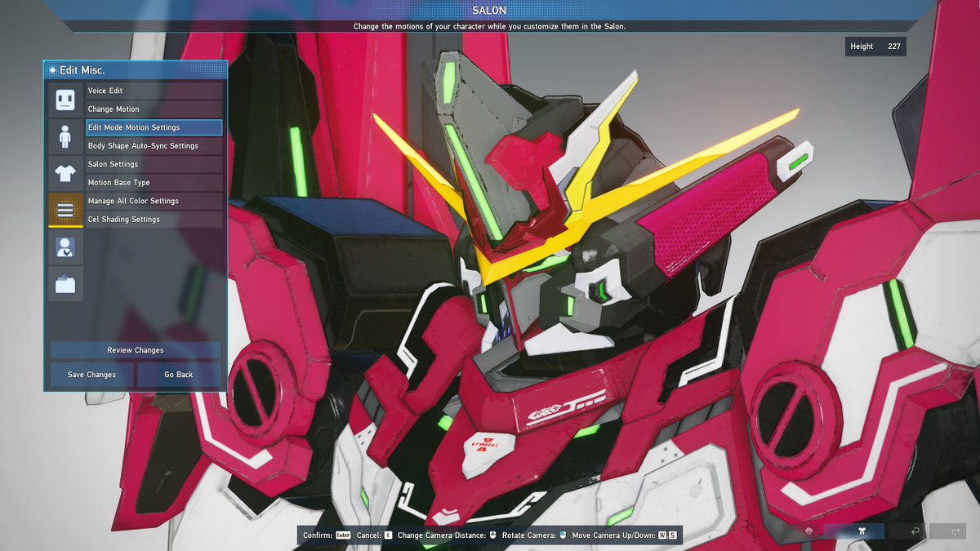Image resolution: width=980 pixels, height=551 pixels.
Task: Select Change Motion option
Action: click(154, 109)
